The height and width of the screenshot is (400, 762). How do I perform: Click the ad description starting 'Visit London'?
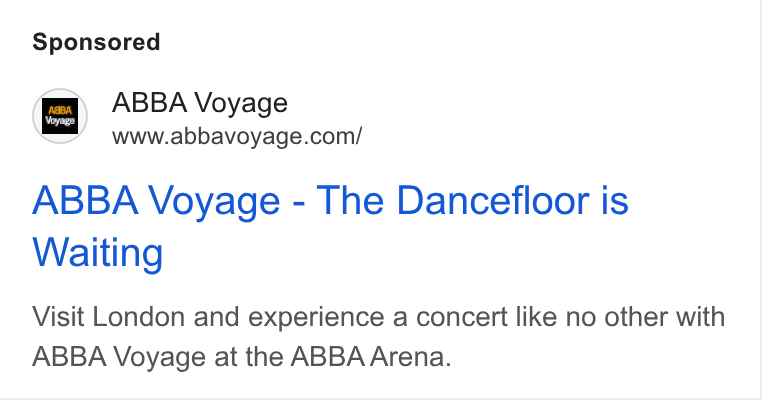tap(379, 337)
